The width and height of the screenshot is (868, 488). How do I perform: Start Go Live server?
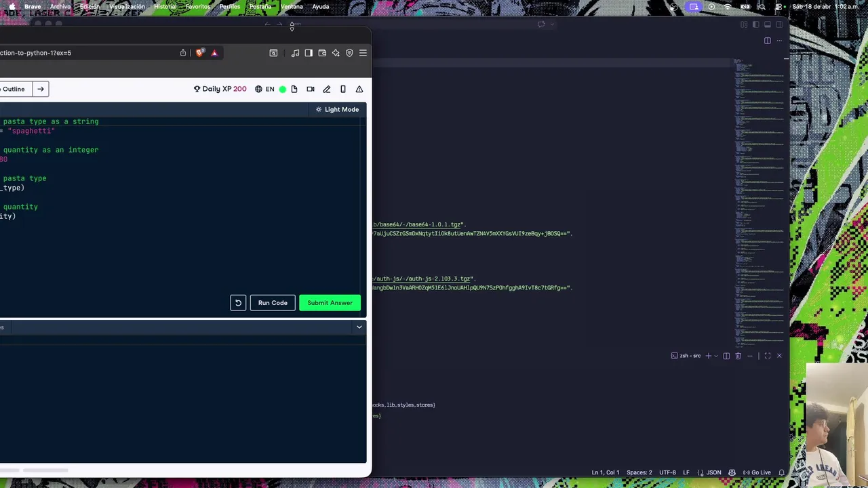pos(757,472)
